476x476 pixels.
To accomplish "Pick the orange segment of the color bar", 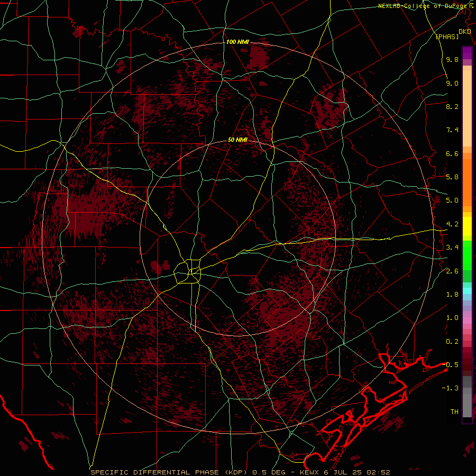I will click(x=467, y=182).
